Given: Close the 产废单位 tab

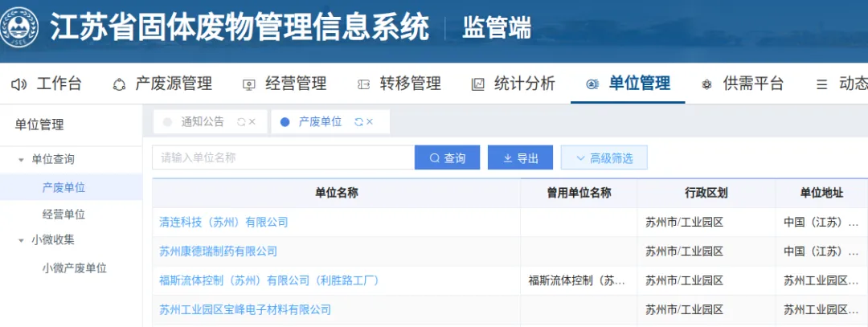Looking at the screenshot, I should [370, 122].
